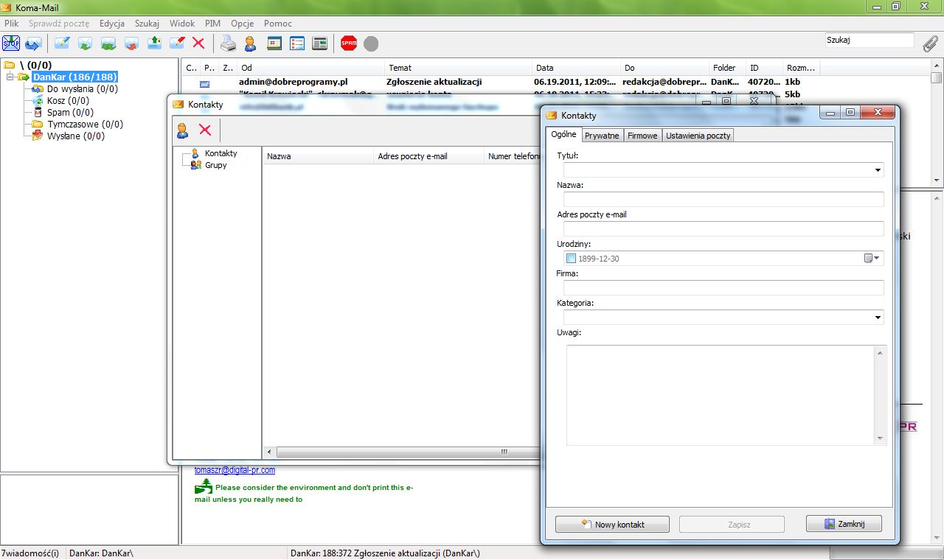The width and height of the screenshot is (944, 560).
Task: Open the Urodziny date picker arrow
Action: pos(877,259)
